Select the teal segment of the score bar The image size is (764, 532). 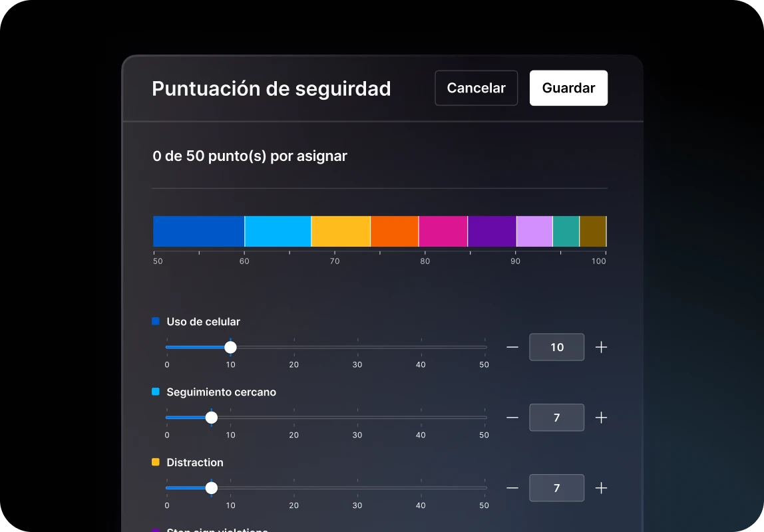point(566,231)
